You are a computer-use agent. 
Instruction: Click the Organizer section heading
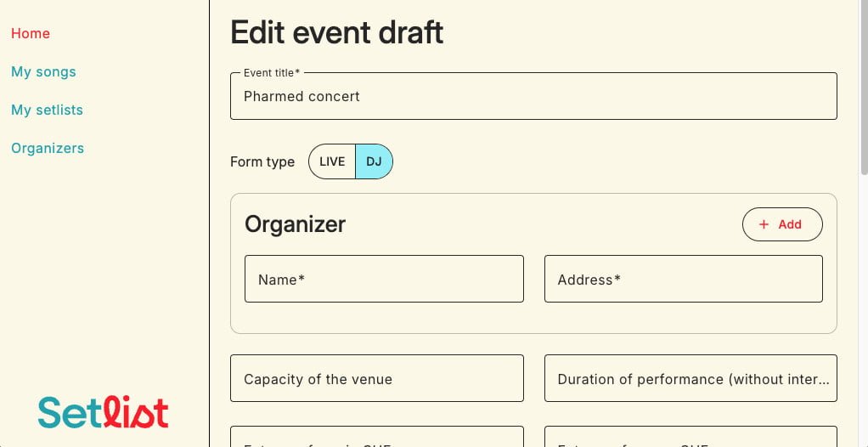pyautogui.click(x=295, y=224)
